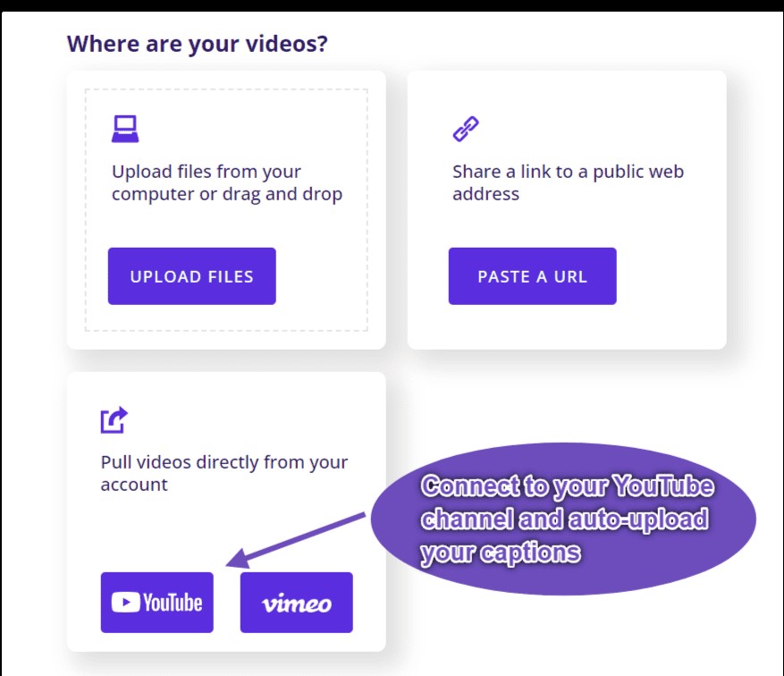Image resolution: width=784 pixels, height=676 pixels.
Task: Click the purple arrow pointing to YouTube
Action: coord(296,540)
